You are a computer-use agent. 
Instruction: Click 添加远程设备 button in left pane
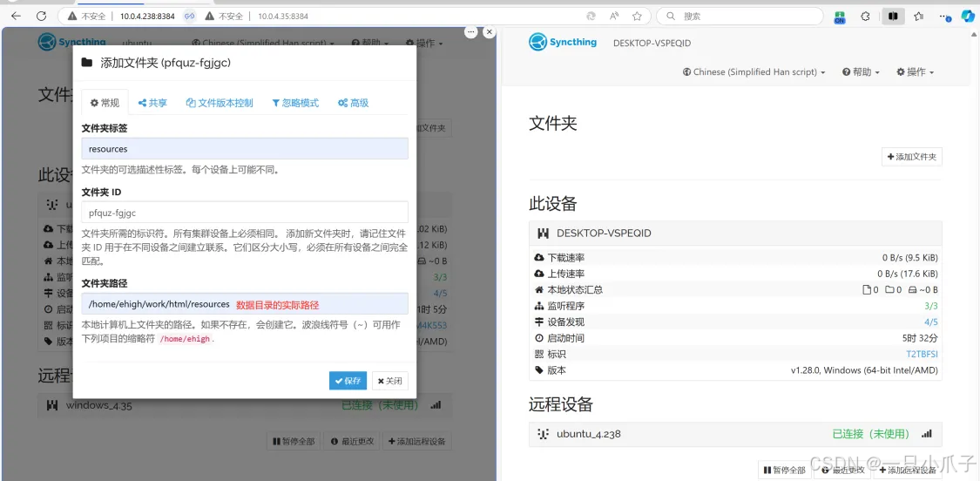click(x=417, y=441)
